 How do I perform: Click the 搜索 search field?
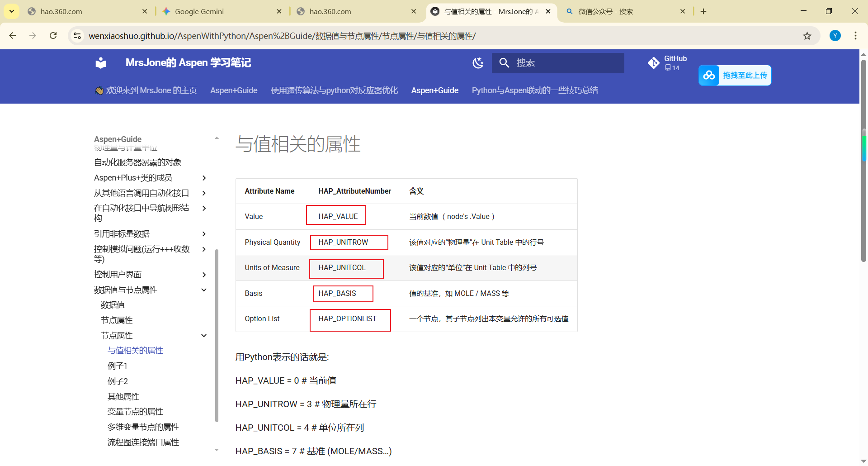click(x=565, y=63)
